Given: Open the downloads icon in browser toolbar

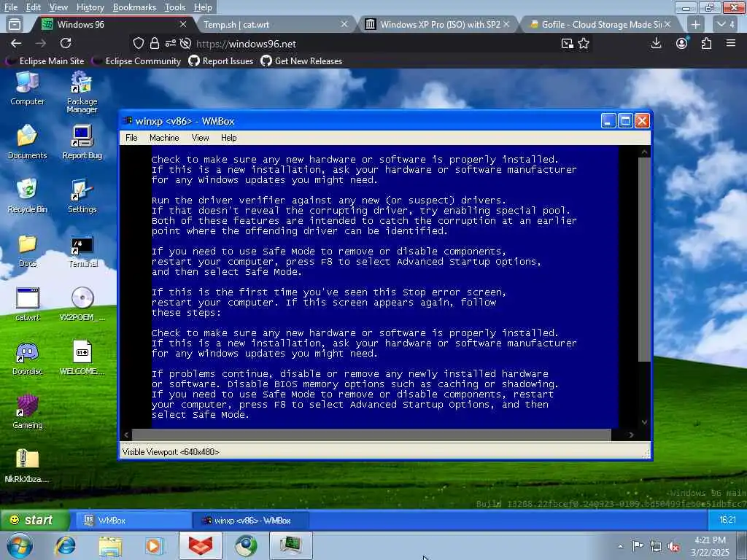Looking at the screenshot, I should (656, 43).
